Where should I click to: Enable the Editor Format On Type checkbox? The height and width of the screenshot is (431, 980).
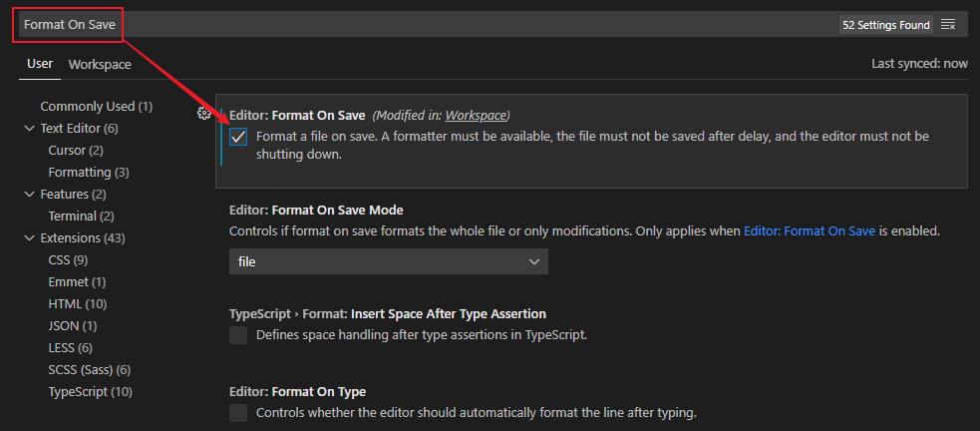pyautogui.click(x=238, y=413)
